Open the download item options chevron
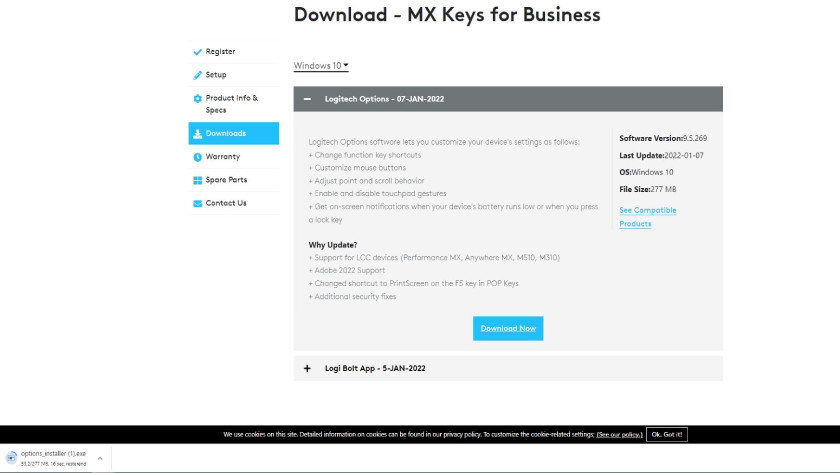Image resolution: width=840 pixels, height=473 pixels. coord(99,458)
